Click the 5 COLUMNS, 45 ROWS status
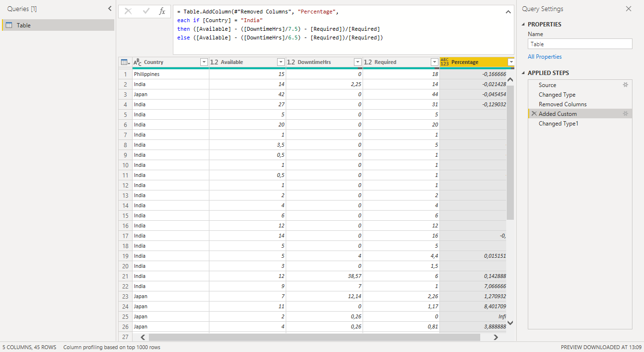The width and height of the screenshot is (644, 352). (x=29, y=347)
